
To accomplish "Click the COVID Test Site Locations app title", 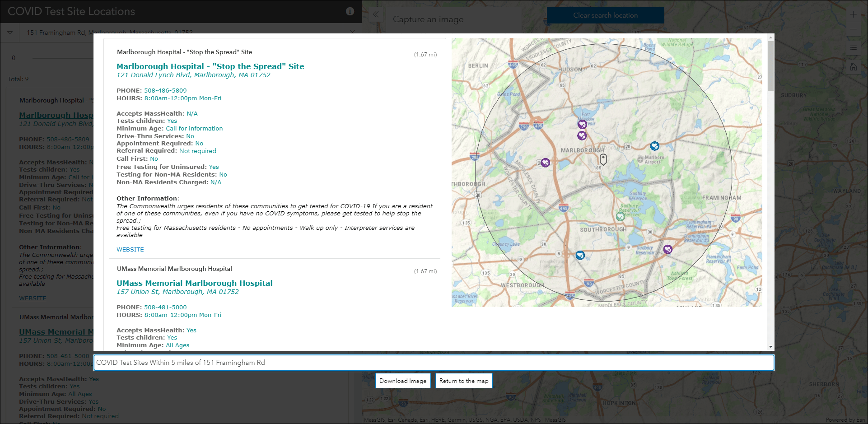I will [71, 11].
